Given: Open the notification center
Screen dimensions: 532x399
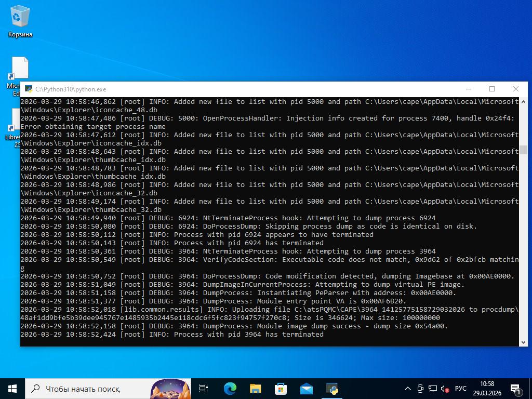Looking at the screenshot, I should [516, 389].
